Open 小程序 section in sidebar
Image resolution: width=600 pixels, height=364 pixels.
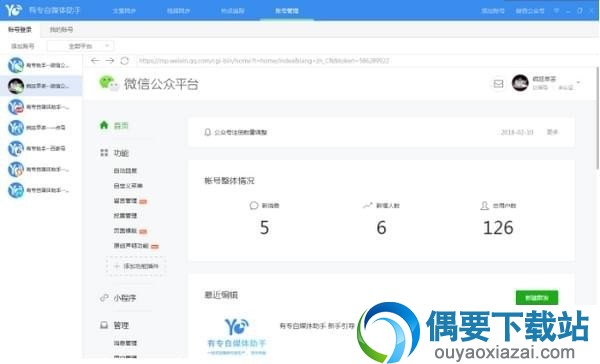coord(125,298)
